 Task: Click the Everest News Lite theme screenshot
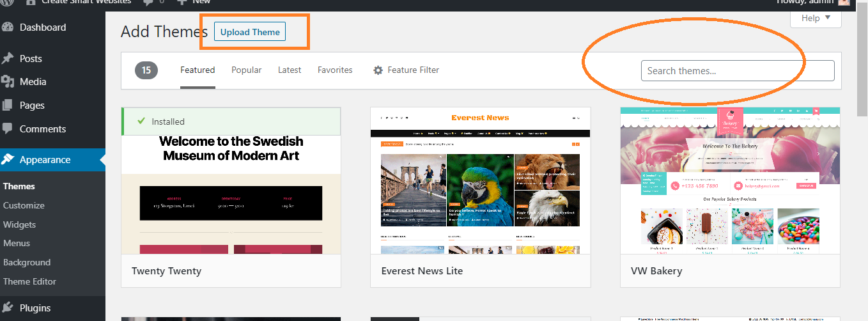click(481, 181)
